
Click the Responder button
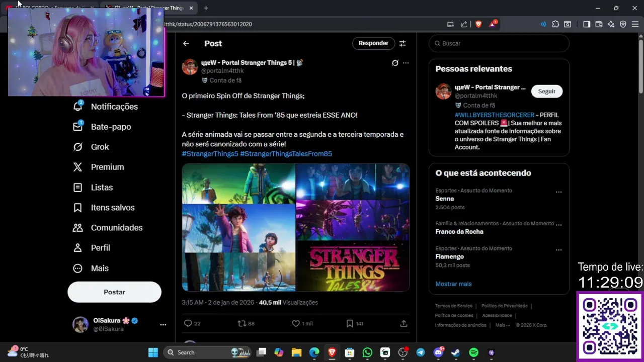[373, 43]
